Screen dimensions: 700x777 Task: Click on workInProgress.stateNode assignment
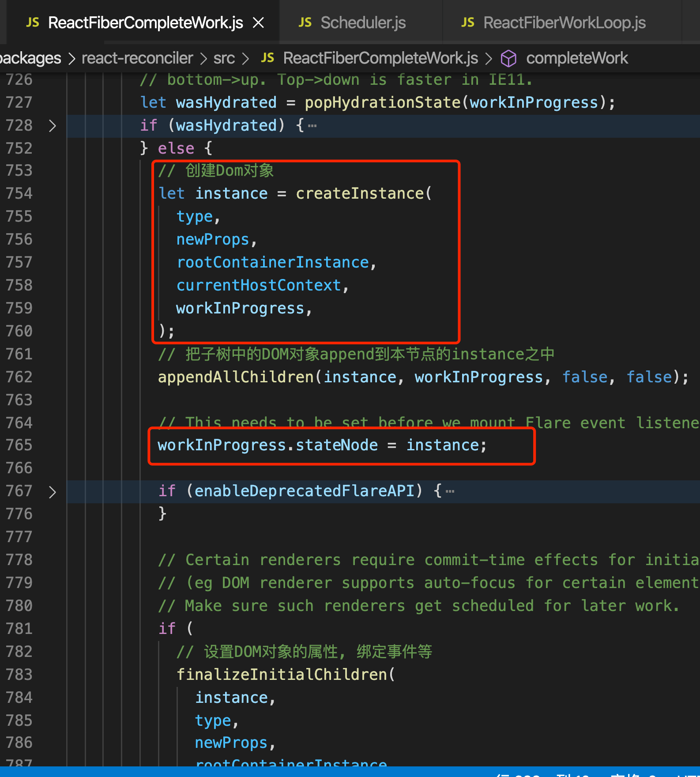pos(323,445)
